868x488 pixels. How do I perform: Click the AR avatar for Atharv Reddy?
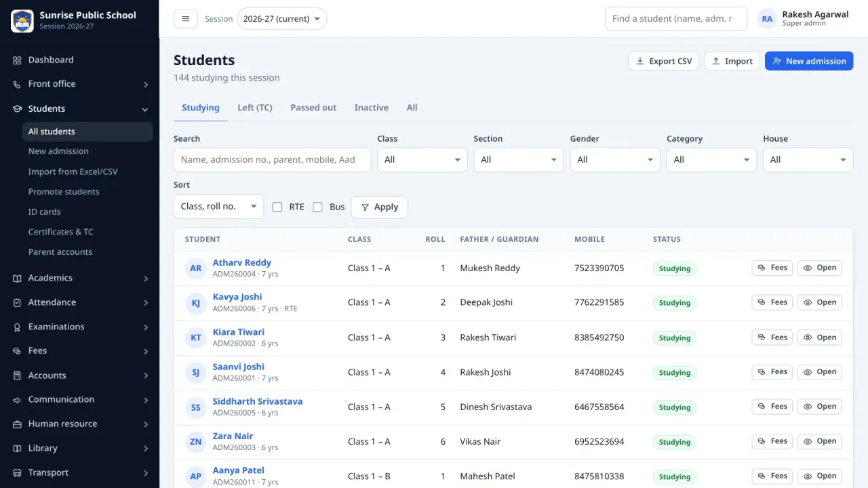click(195, 268)
